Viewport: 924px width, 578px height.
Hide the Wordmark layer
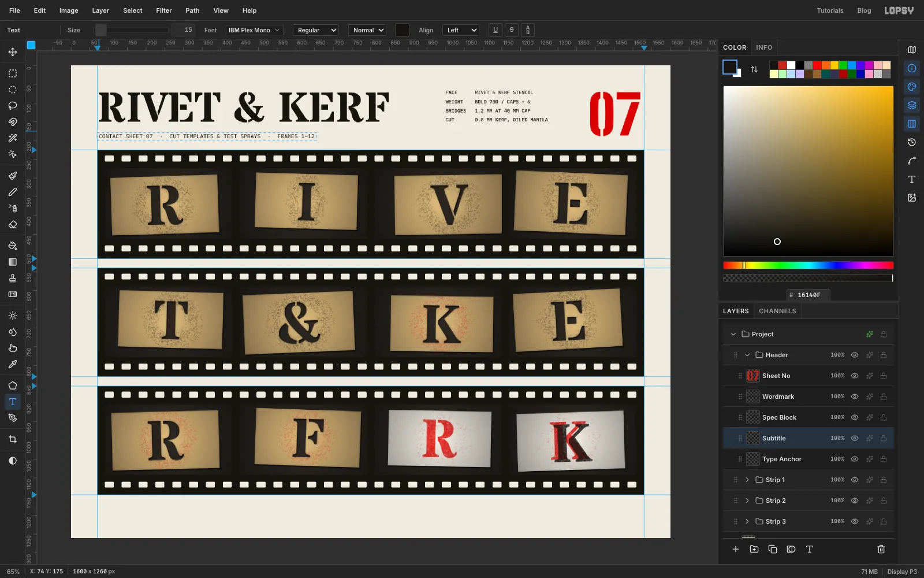click(855, 397)
